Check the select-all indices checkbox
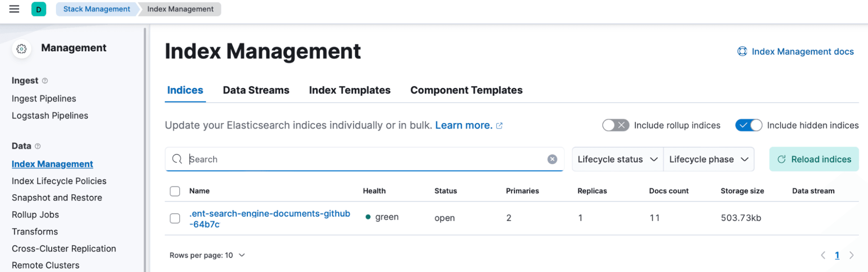The height and width of the screenshot is (272, 868). [175, 191]
